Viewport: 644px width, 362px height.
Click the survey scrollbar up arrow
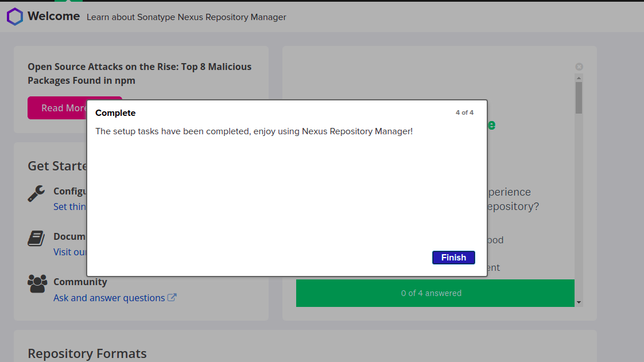[x=579, y=78]
